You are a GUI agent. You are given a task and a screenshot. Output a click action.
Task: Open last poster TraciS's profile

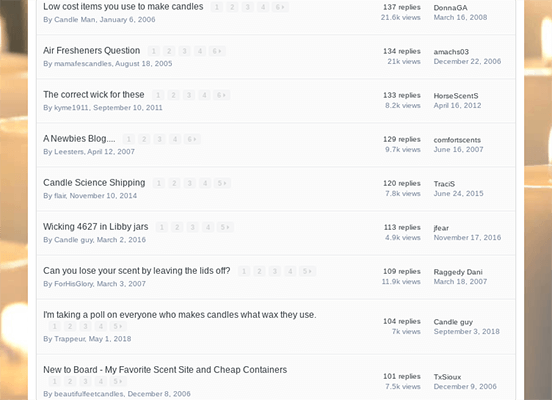[444, 184]
